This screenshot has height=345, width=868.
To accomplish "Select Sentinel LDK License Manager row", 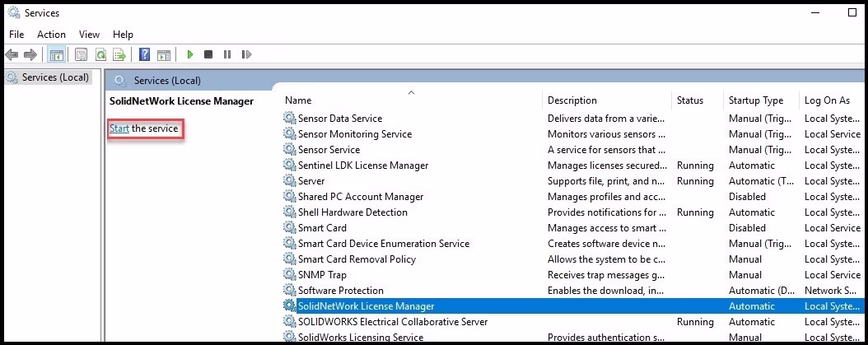I will click(x=572, y=166).
